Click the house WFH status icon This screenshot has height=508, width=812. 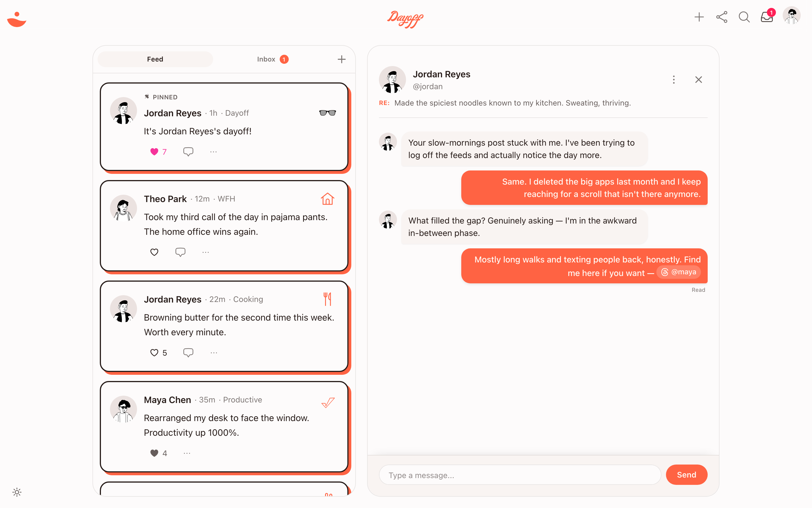pyautogui.click(x=327, y=199)
